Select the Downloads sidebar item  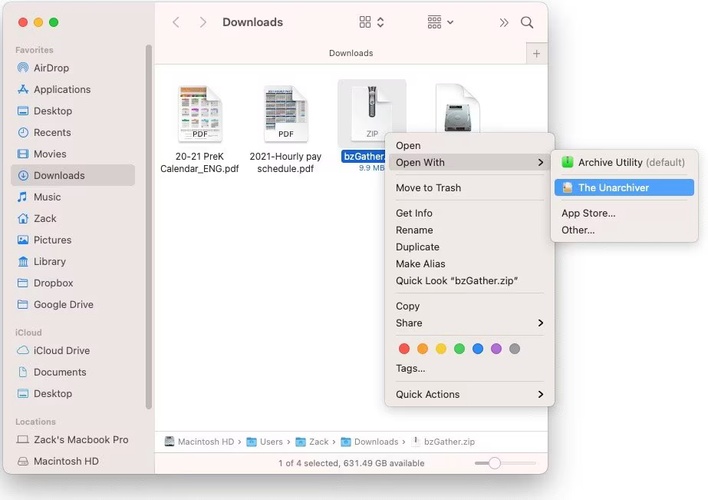(73, 175)
